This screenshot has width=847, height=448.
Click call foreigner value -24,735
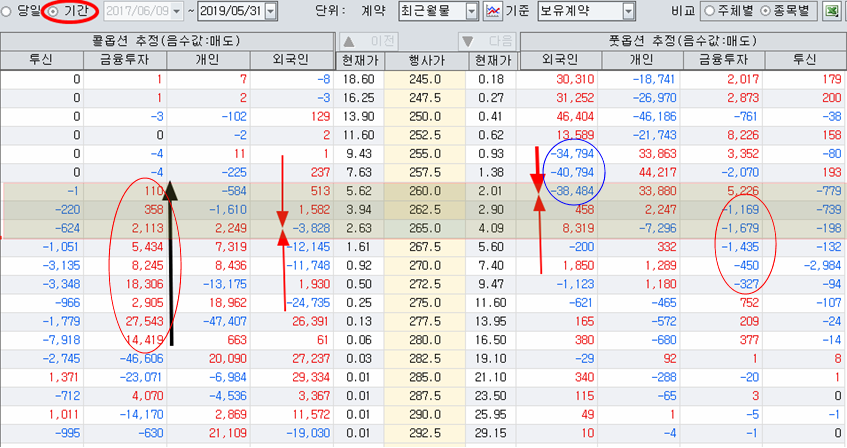[x=308, y=303]
